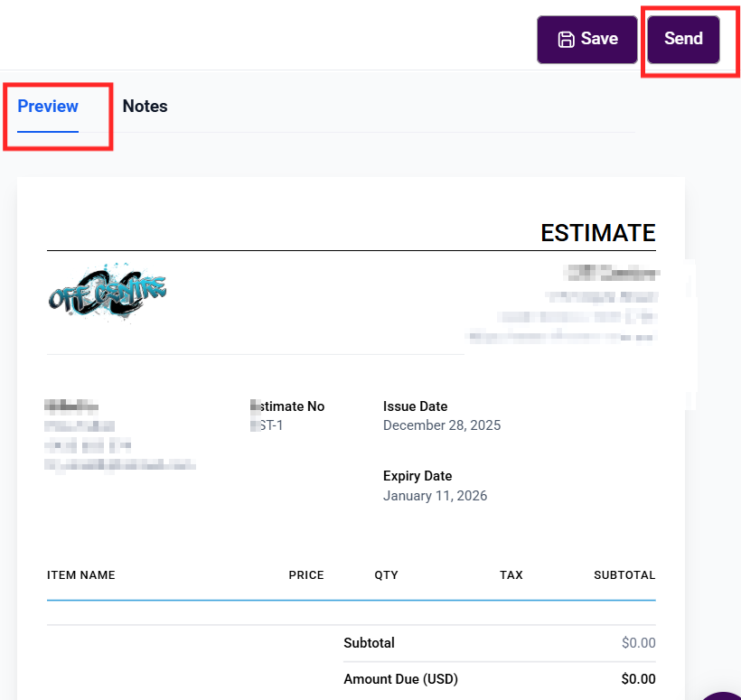Click the Amount Due (USD) label
The image size is (741, 700).
tap(400, 679)
